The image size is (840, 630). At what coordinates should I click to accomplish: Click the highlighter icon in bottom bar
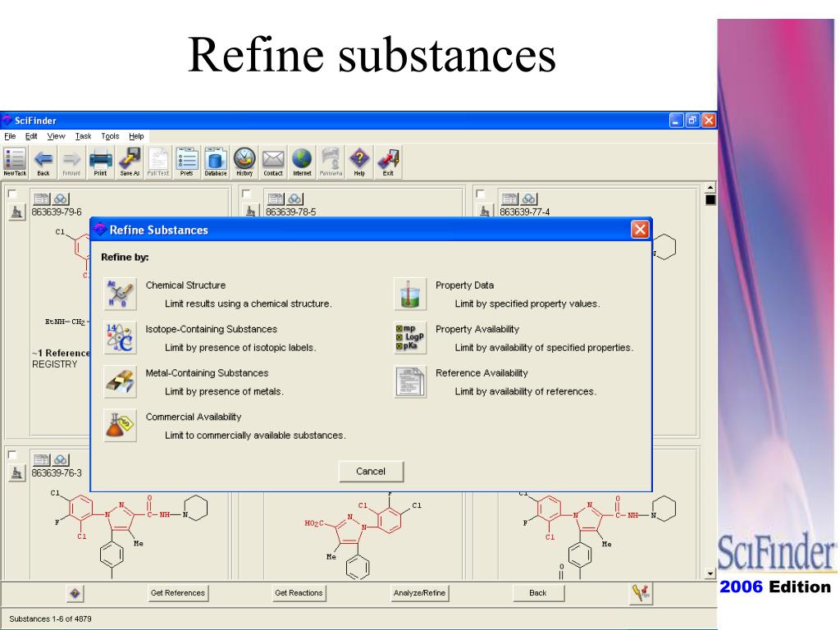[x=641, y=593]
